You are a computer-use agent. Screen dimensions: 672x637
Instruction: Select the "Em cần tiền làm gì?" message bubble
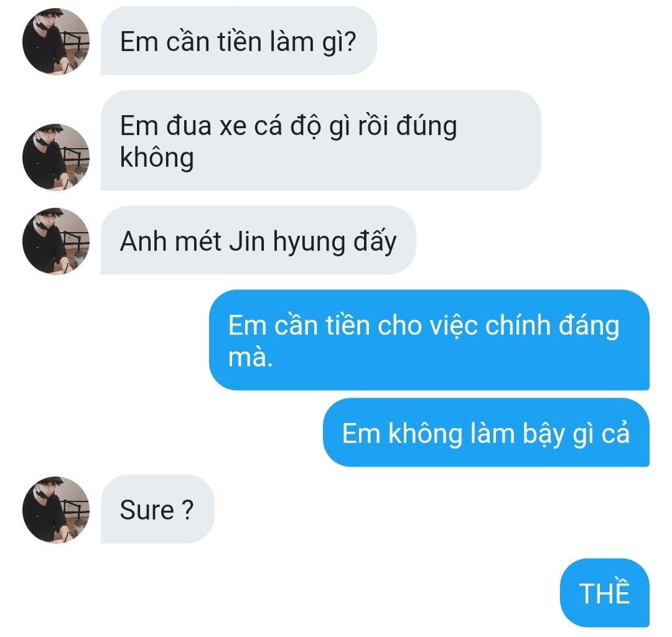pos(239,40)
